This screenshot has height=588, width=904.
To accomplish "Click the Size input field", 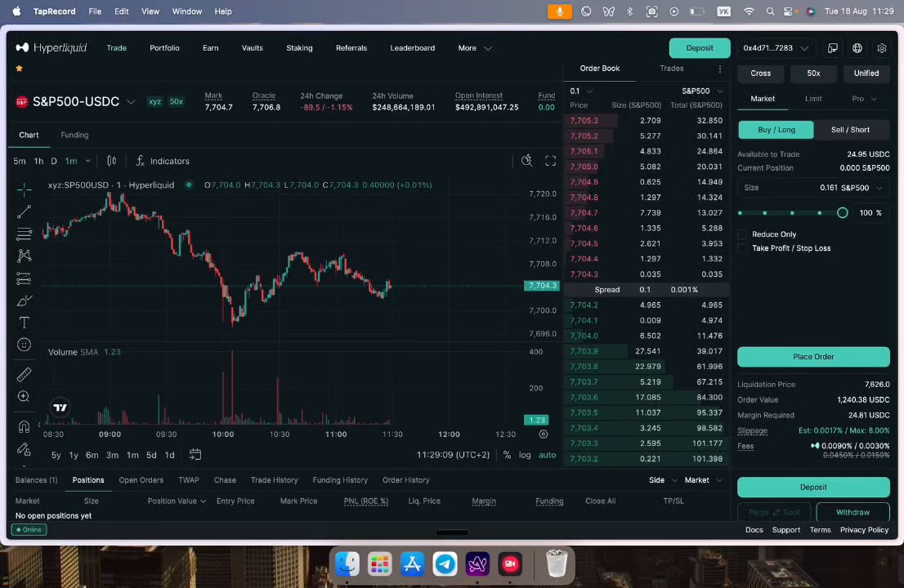I will (x=813, y=188).
